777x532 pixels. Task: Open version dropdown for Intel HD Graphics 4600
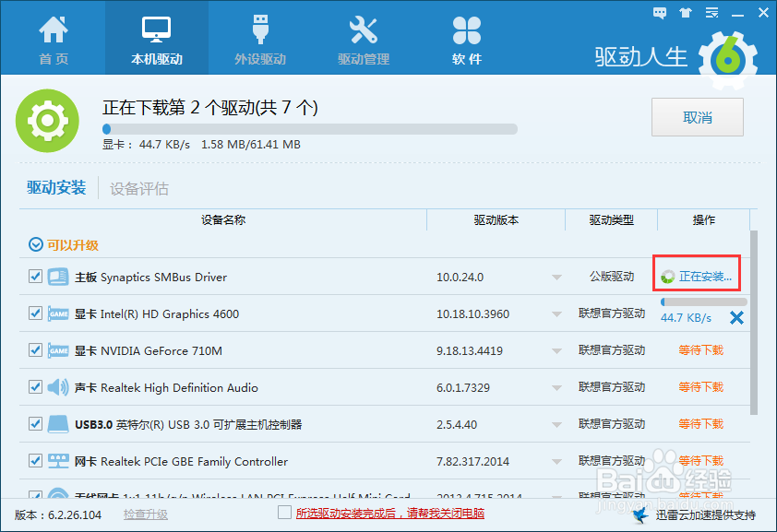coord(556,313)
